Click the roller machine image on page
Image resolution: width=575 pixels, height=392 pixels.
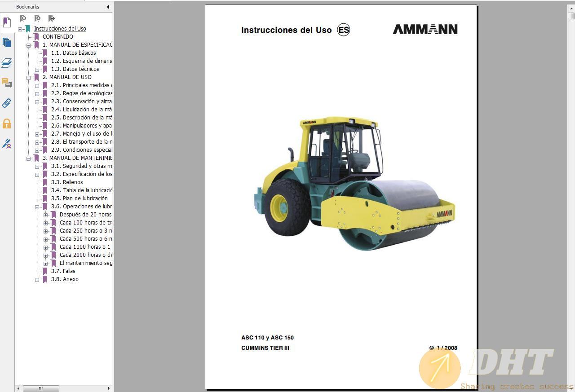[354, 183]
